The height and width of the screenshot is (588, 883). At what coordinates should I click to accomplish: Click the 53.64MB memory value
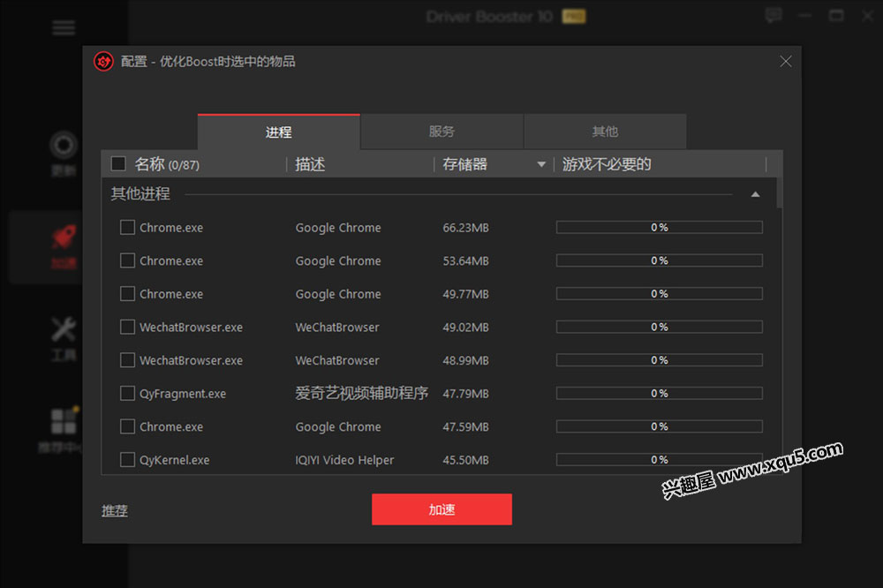465,260
